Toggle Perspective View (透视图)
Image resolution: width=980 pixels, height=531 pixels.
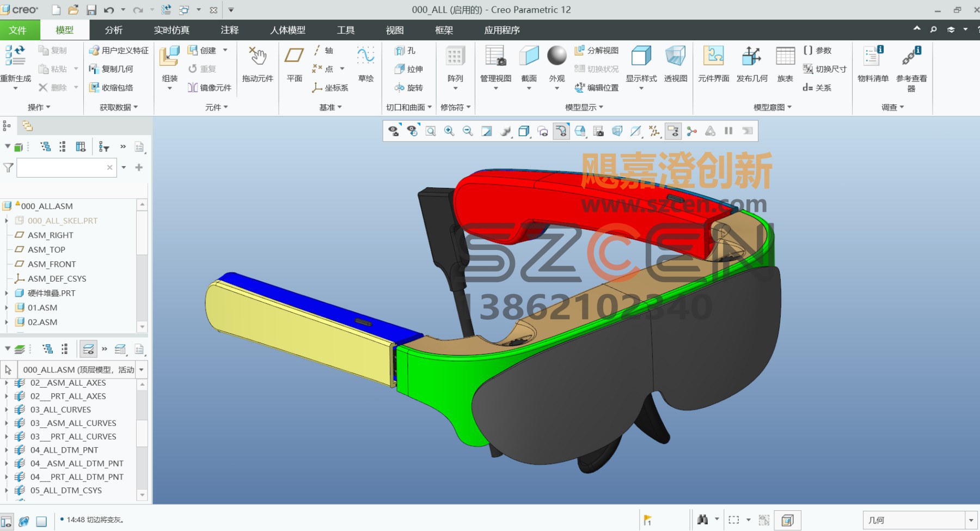point(676,64)
